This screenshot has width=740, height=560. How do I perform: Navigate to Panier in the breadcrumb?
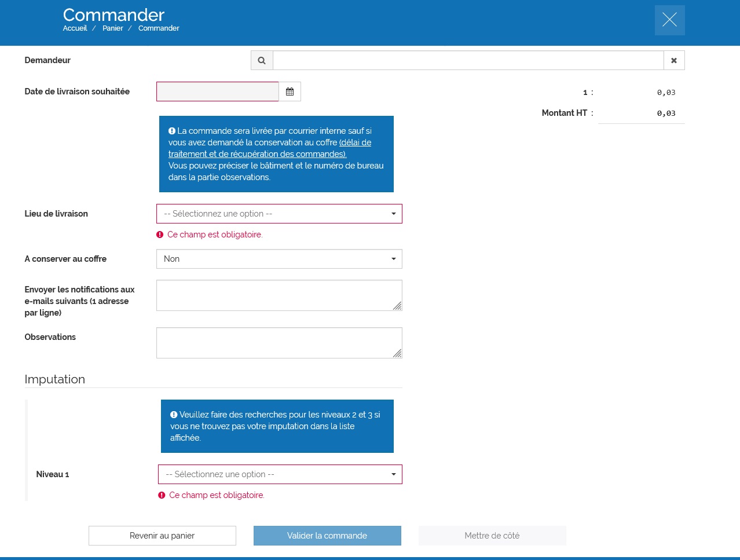pyautogui.click(x=113, y=28)
